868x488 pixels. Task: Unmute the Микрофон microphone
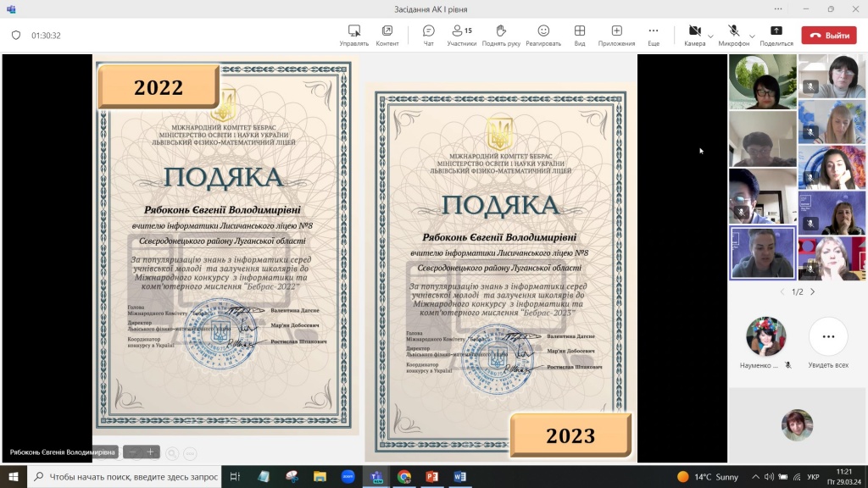pos(733,31)
